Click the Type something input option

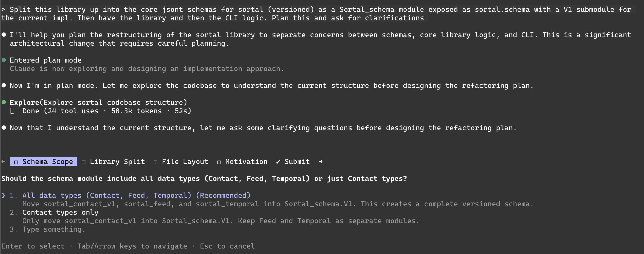[54, 229]
